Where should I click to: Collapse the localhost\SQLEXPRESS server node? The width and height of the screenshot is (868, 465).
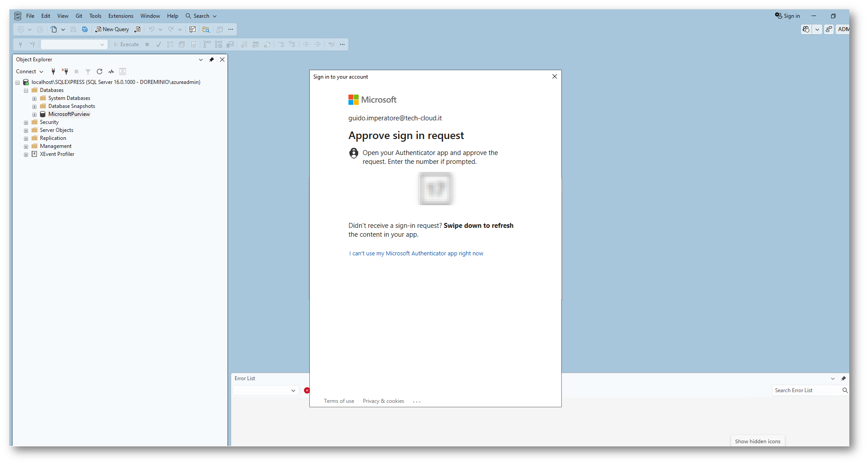point(18,83)
